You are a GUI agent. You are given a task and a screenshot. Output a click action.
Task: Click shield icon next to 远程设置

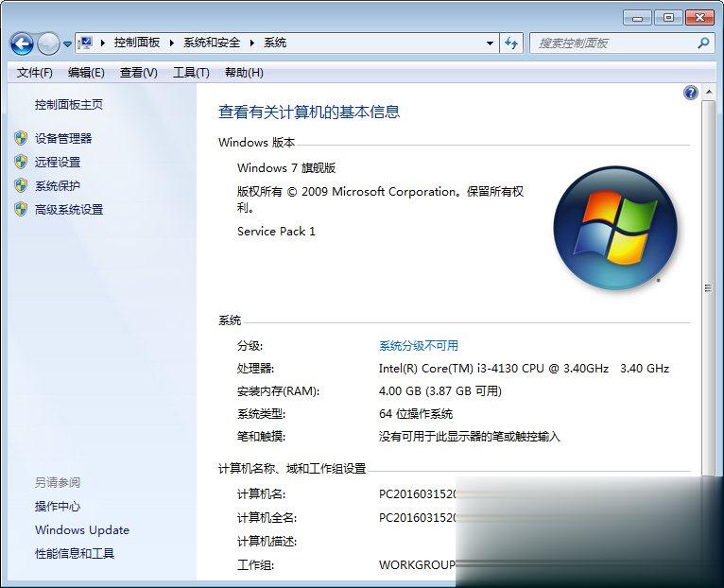tap(21, 162)
